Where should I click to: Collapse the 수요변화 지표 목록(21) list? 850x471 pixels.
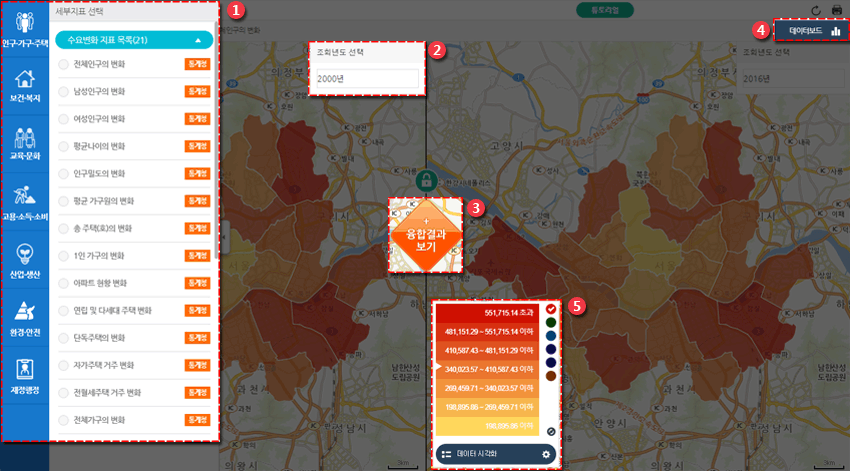point(198,40)
